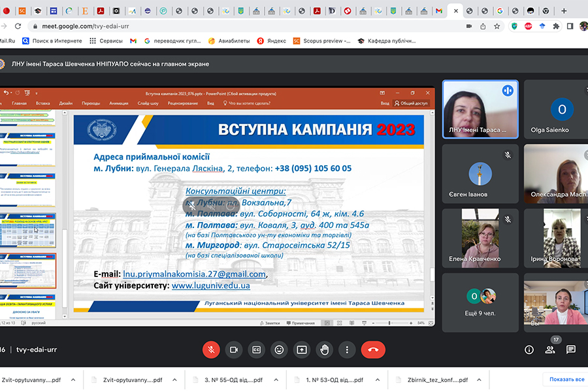
Task: Open Поиск в Интернете bookmark
Action: [x=52, y=41]
